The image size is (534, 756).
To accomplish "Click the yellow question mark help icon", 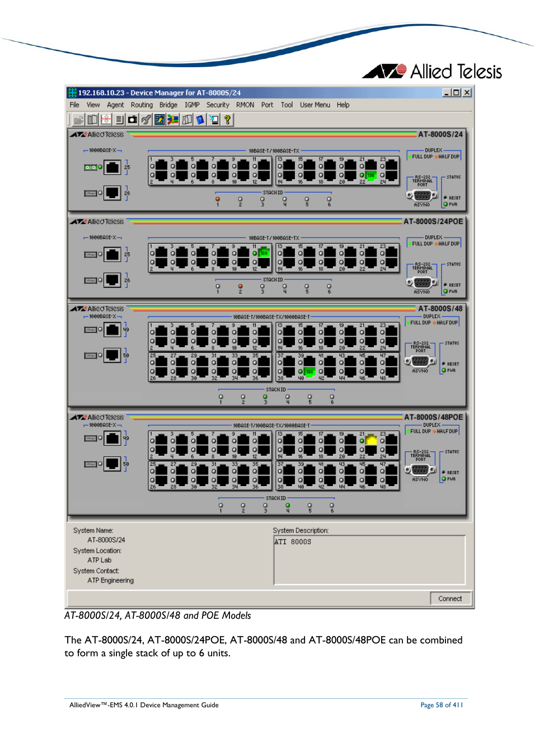I will [227, 119].
